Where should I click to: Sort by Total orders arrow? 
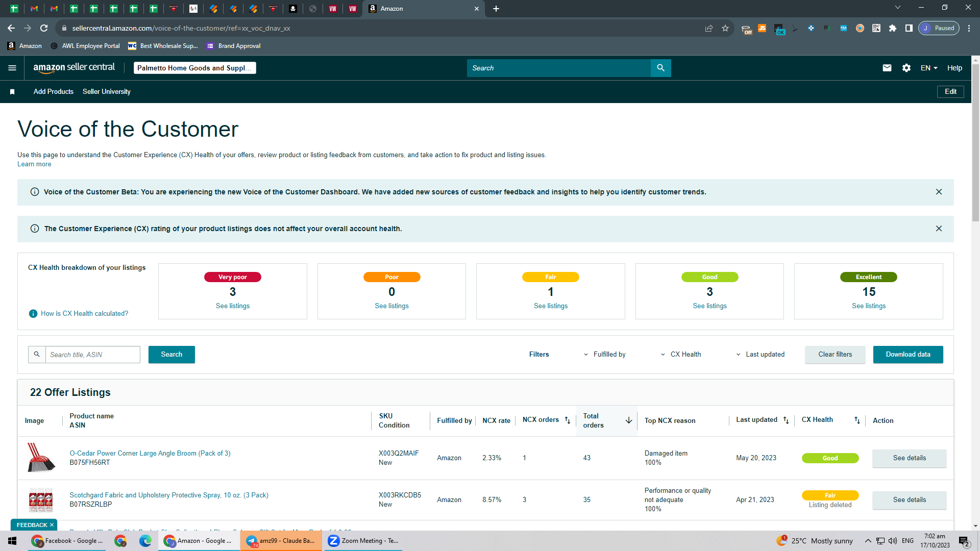[x=629, y=420]
